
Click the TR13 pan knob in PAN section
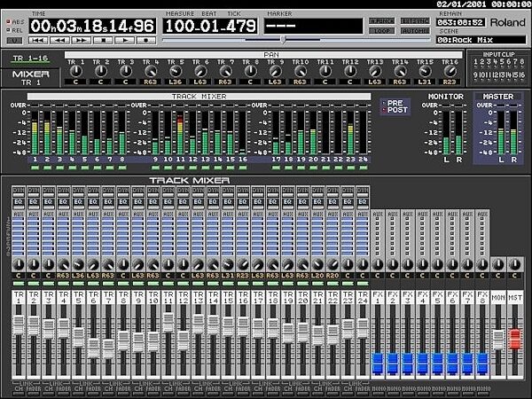[x=375, y=71]
